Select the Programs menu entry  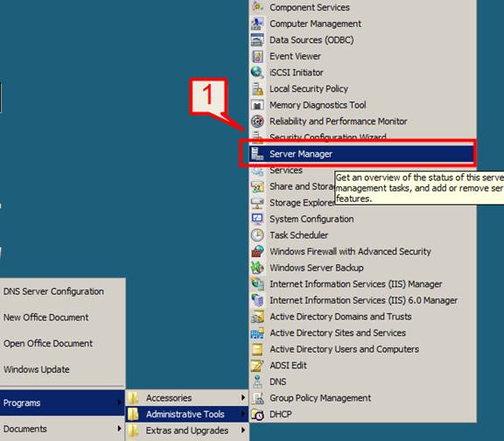pyautogui.click(x=62, y=402)
